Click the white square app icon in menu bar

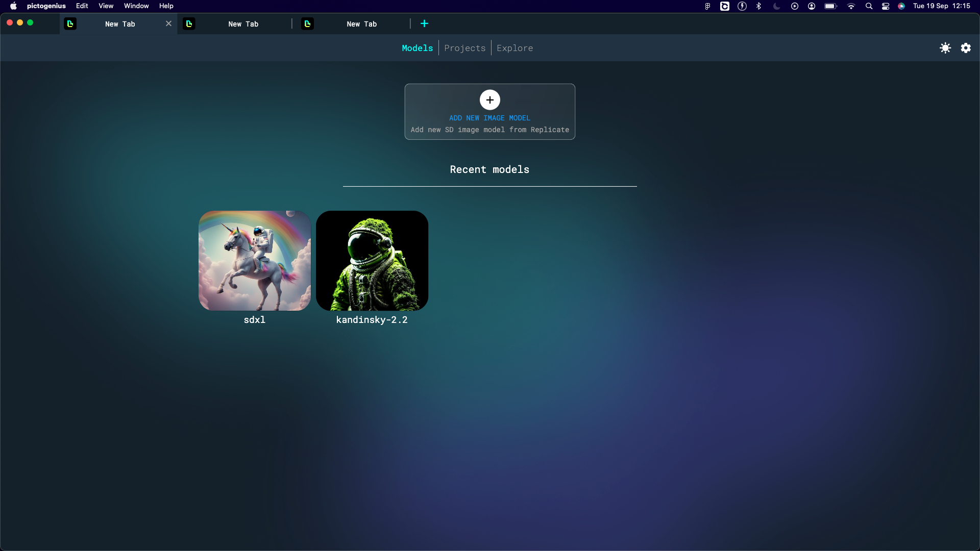tap(725, 6)
